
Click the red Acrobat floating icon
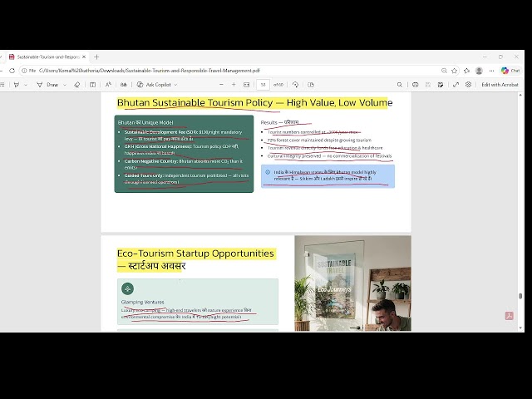pos(509,316)
